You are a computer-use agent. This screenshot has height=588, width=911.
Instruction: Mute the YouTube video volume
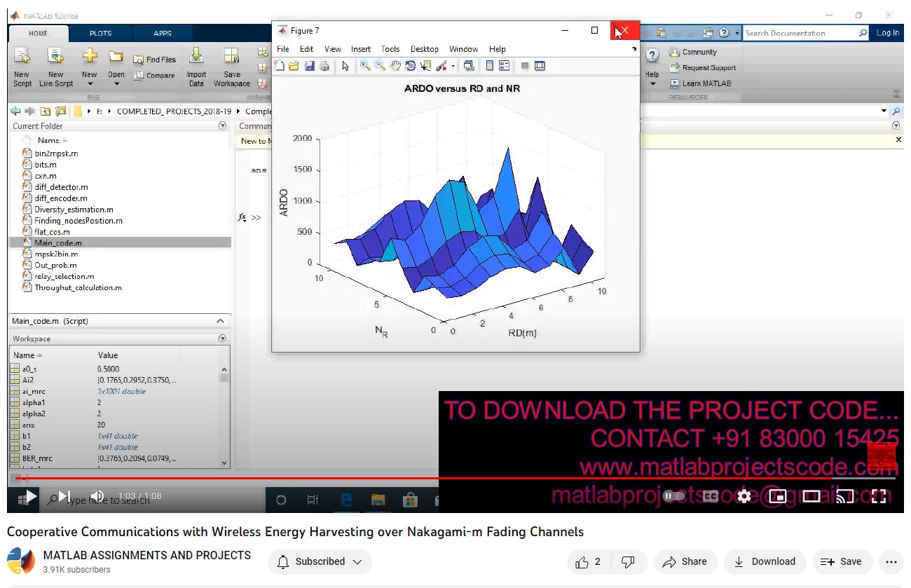coord(97,496)
